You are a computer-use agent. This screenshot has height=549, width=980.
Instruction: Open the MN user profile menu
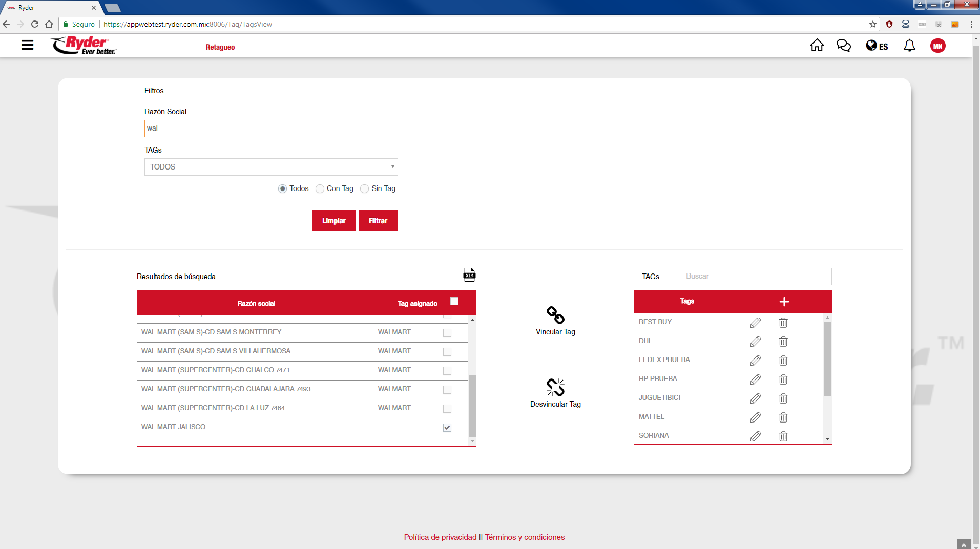pyautogui.click(x=937, y=46)
